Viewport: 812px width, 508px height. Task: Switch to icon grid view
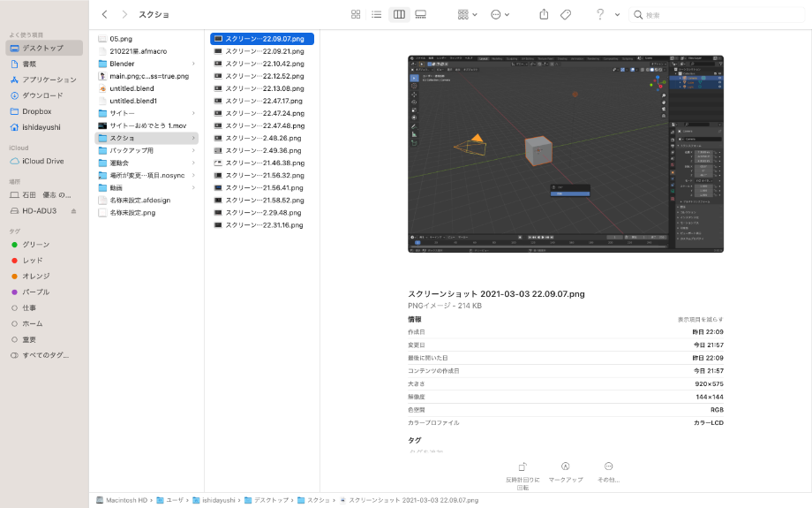[356, 14]
